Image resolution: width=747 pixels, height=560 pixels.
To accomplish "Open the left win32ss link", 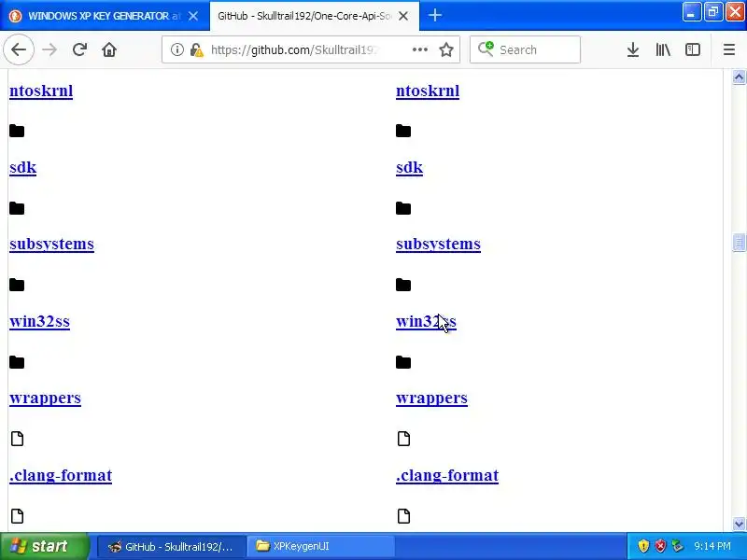I will (x=39, y=321).
